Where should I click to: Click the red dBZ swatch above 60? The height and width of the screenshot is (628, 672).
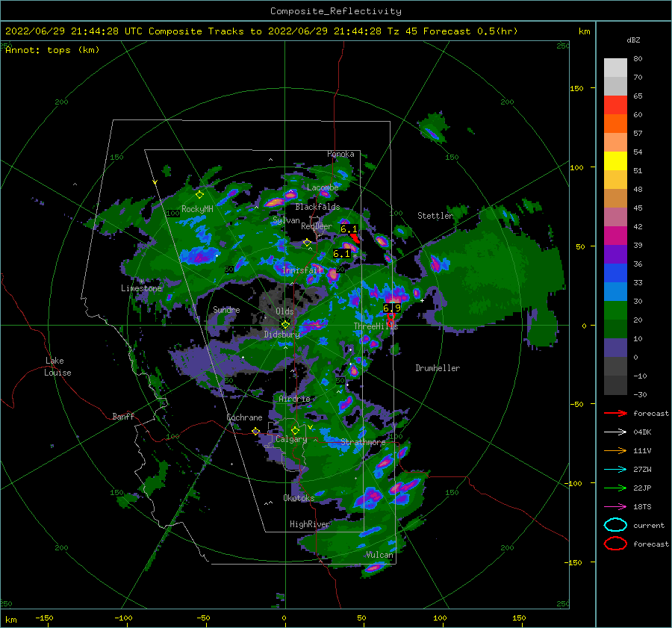[x=615, y=105]
